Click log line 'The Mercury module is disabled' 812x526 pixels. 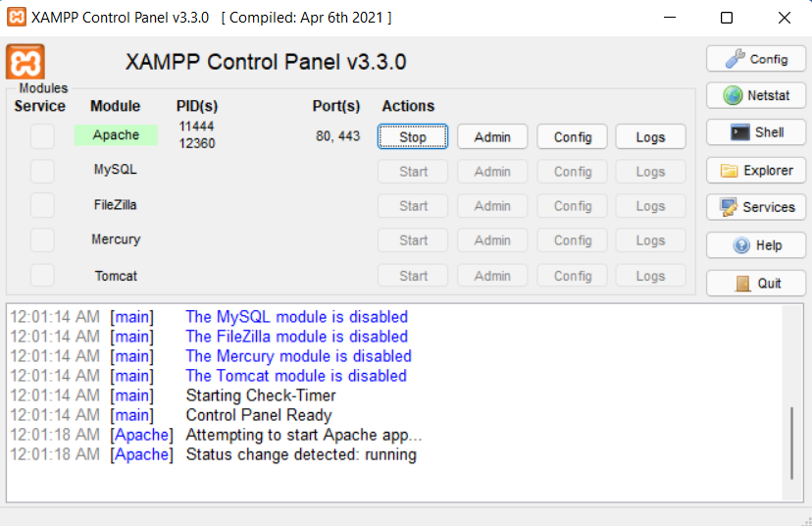299,356
